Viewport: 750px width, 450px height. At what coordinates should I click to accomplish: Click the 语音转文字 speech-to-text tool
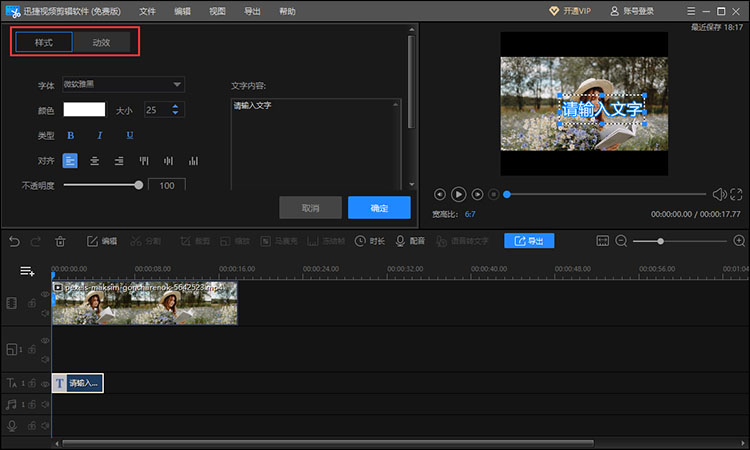point(462,241)
